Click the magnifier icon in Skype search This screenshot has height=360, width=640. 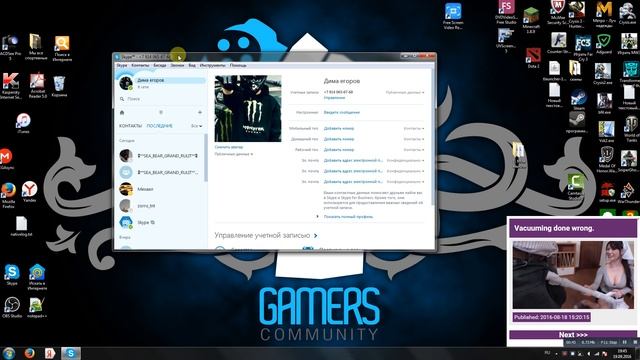122,99
